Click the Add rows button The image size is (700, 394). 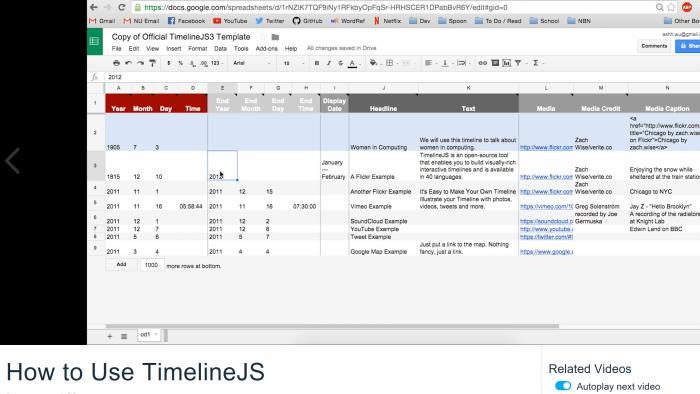(x=121, y=265)
